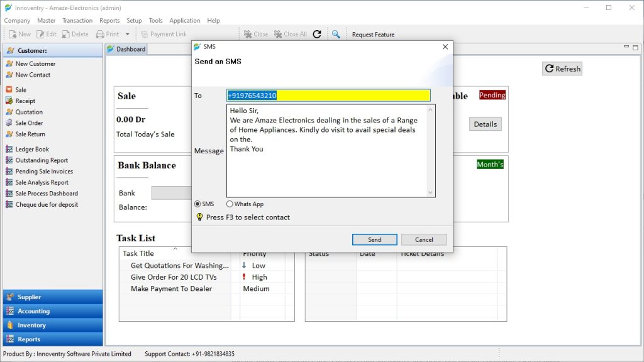The height and width of the screenshot is (362, 644).
Task: Click the message scrollbar down arrow
Action: click(430, 192)
